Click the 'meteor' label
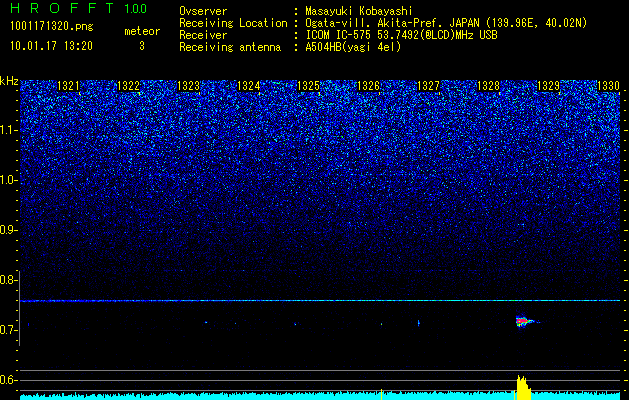The height and width of the screenshot is (400, 629). [142, 31]
